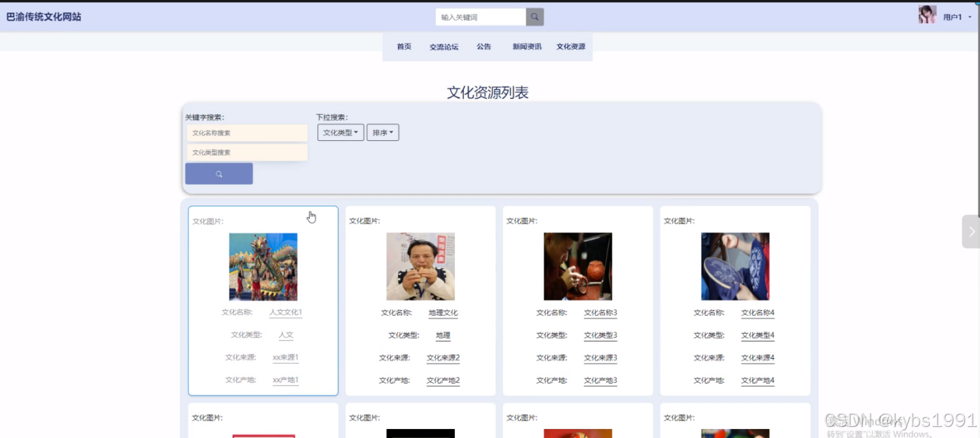Open the user avatar picture
980x438 pixels.
pyautogui.click(x=927, y=15)
